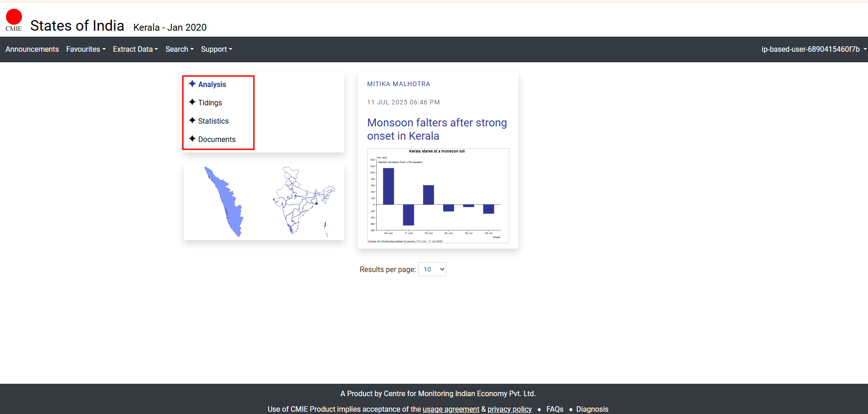Click the star icon beside Analysis
868x414 pixels.
192,84
